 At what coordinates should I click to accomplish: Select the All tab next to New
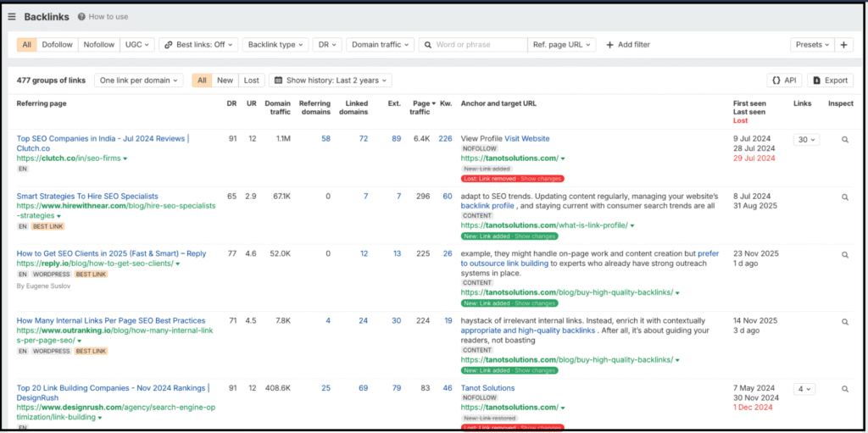202,80
